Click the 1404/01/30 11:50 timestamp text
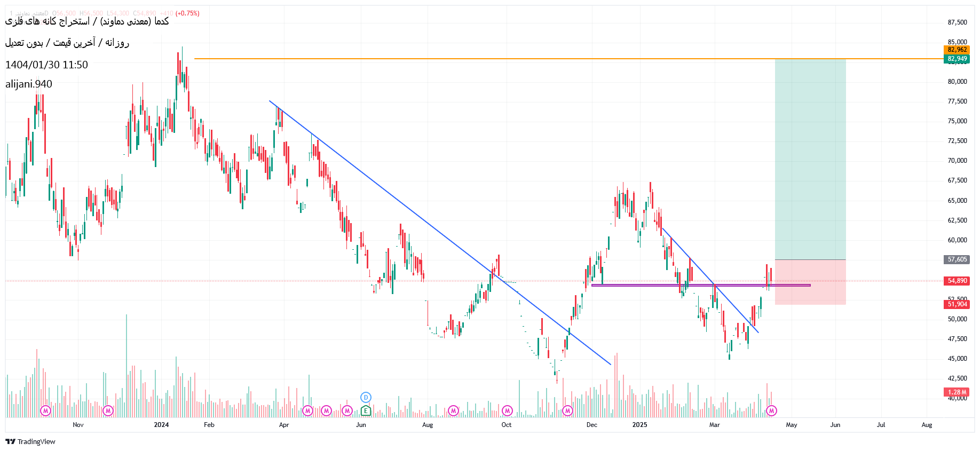 point(46,65)
